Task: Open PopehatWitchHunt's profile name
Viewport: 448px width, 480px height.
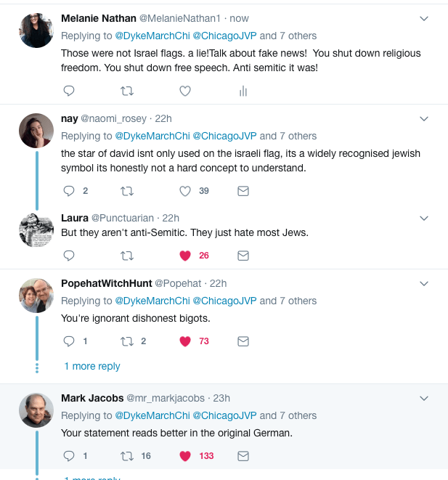Action: coord(106,283)
